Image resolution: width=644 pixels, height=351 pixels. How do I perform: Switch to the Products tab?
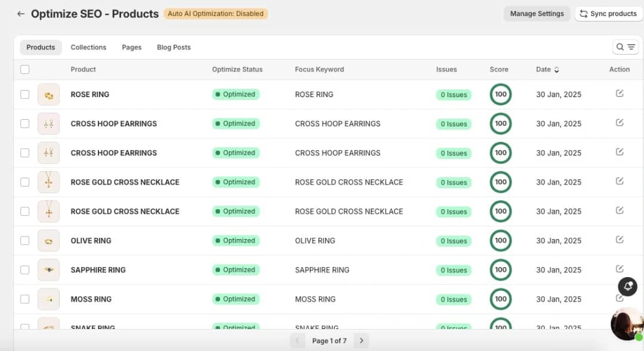pos(41,47)
